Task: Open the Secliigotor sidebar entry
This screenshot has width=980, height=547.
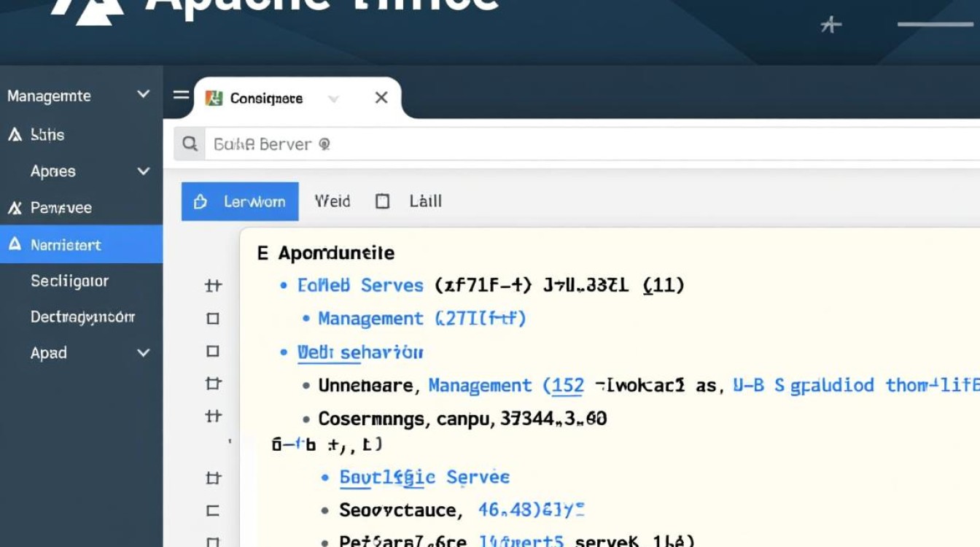Action: 69,281
